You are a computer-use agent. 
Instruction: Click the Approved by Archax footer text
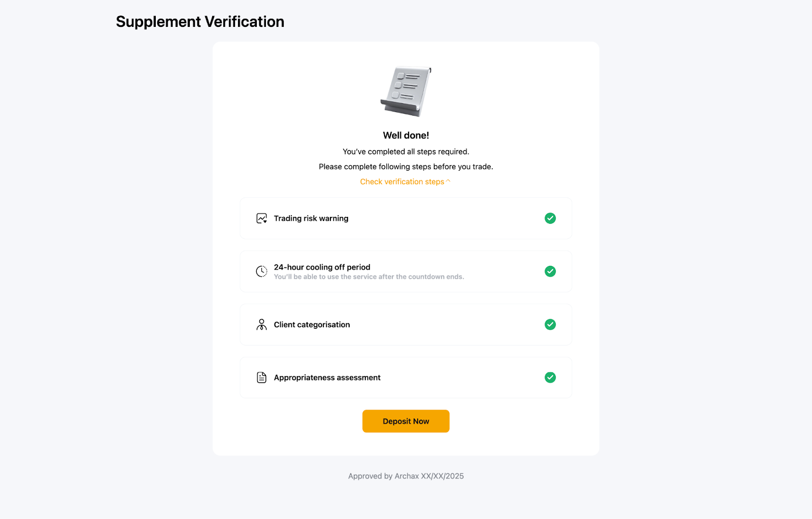(406, 476)
